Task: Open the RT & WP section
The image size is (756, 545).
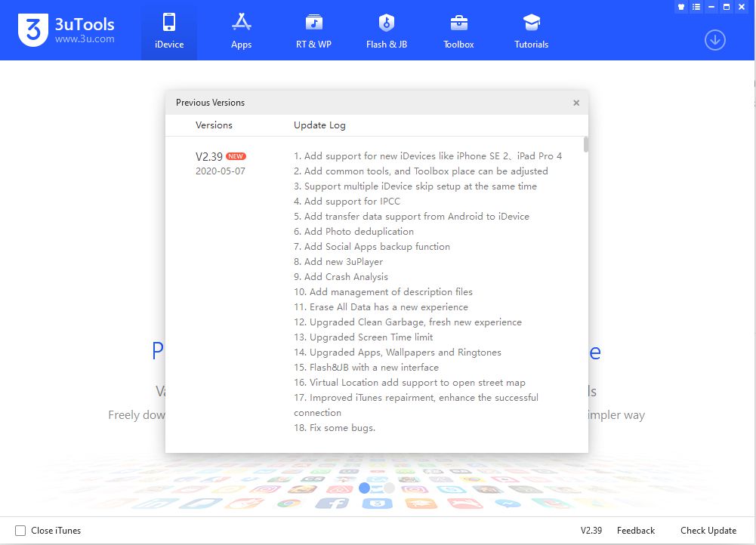Action: 313,31
